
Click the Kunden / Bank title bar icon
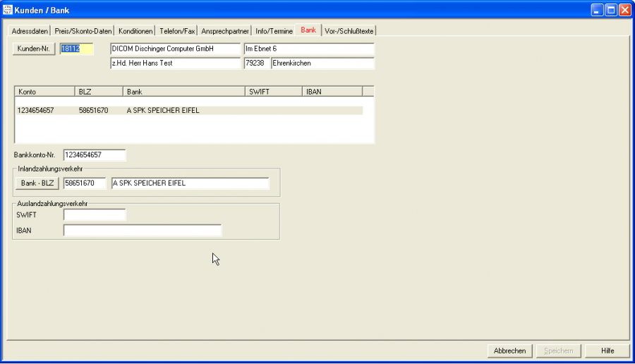click(x=8, y=10)
